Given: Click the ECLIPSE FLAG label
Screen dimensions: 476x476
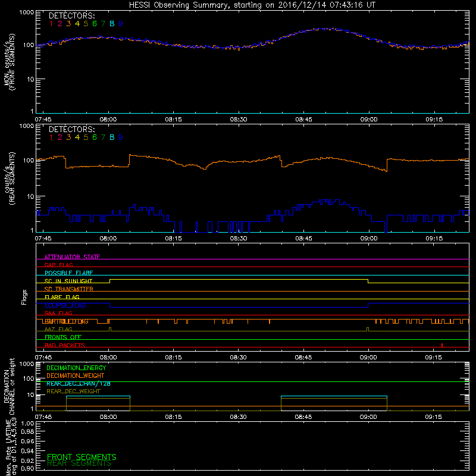Looking at the screenshot, I should coord(65,305).
